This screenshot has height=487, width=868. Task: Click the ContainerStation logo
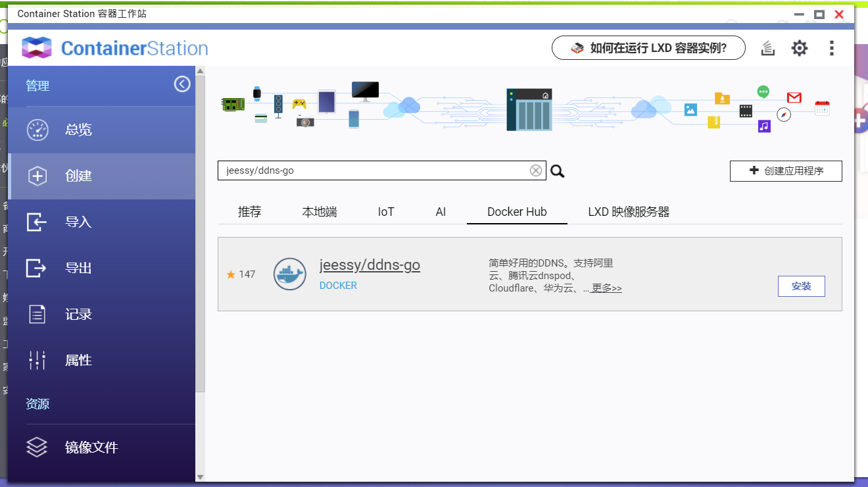(x=115, y=48)
